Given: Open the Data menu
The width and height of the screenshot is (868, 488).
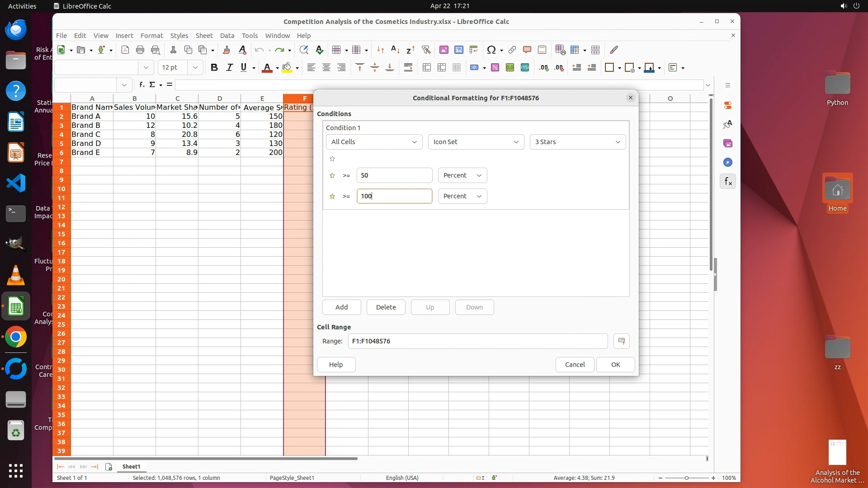Looking at the screenshot, I should [x=227, y=36].
